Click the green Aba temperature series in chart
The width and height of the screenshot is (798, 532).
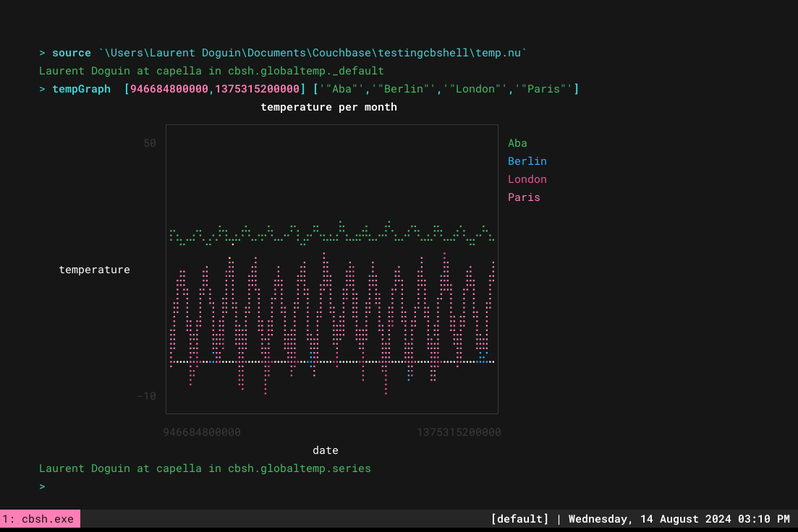tap(331, 234)
